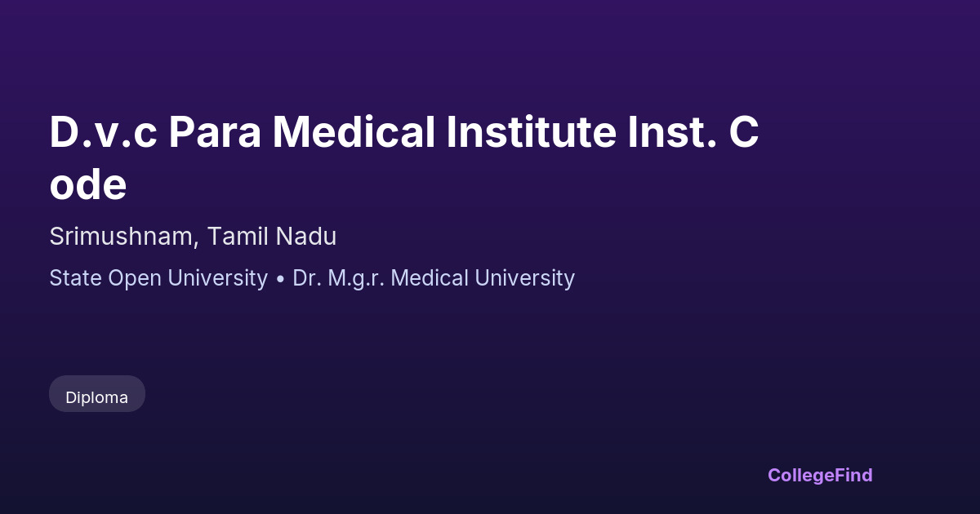Select "Inst." in the title line
This screenshot has height=514, width=980.
[x=673, y=132]
